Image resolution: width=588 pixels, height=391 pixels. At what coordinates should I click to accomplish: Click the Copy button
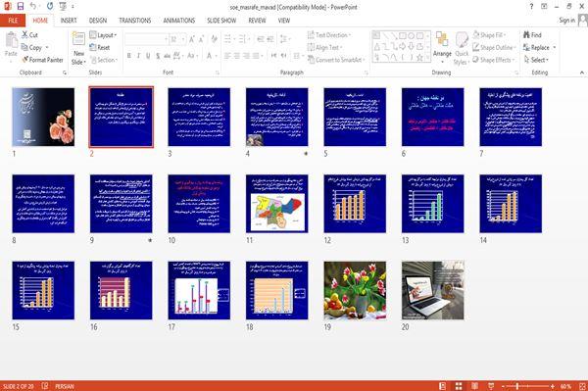coord(32,47)
